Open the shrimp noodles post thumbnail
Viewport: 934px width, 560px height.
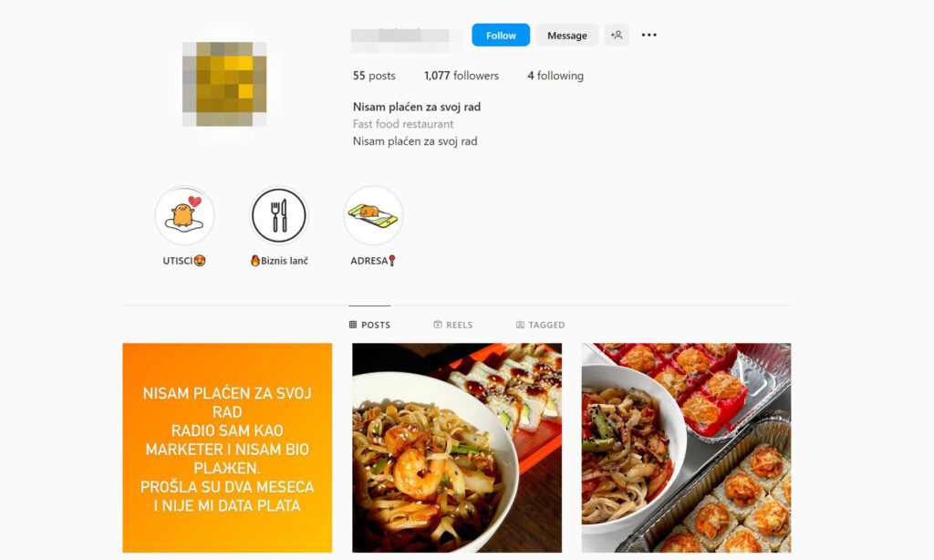[x=457, y=448]
